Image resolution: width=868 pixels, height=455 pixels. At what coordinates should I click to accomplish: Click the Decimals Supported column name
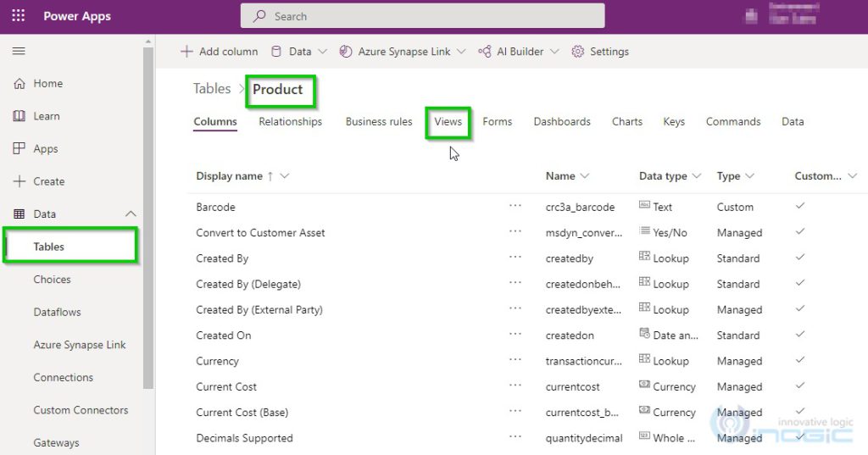pyautogui.click(x=244, y=438)
